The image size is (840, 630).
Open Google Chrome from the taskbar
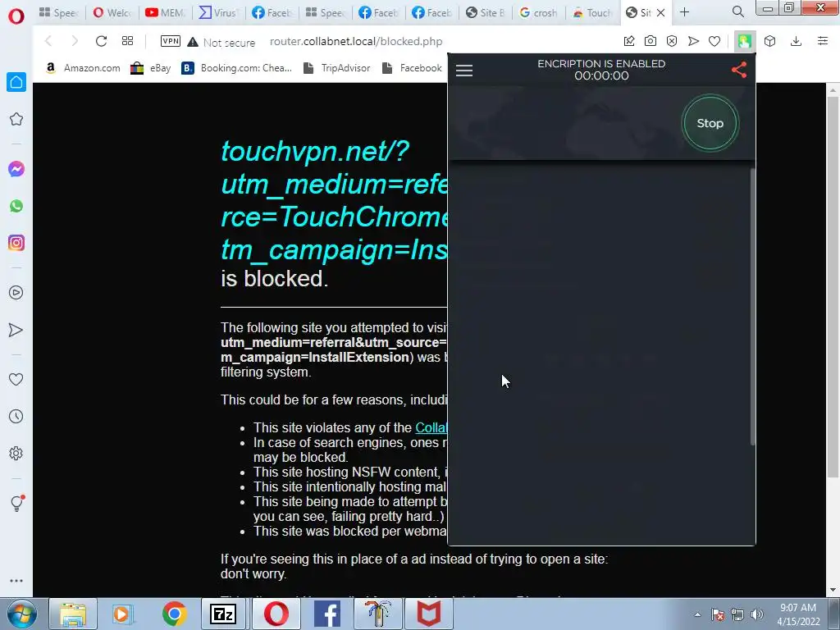[x=174, y=614]
